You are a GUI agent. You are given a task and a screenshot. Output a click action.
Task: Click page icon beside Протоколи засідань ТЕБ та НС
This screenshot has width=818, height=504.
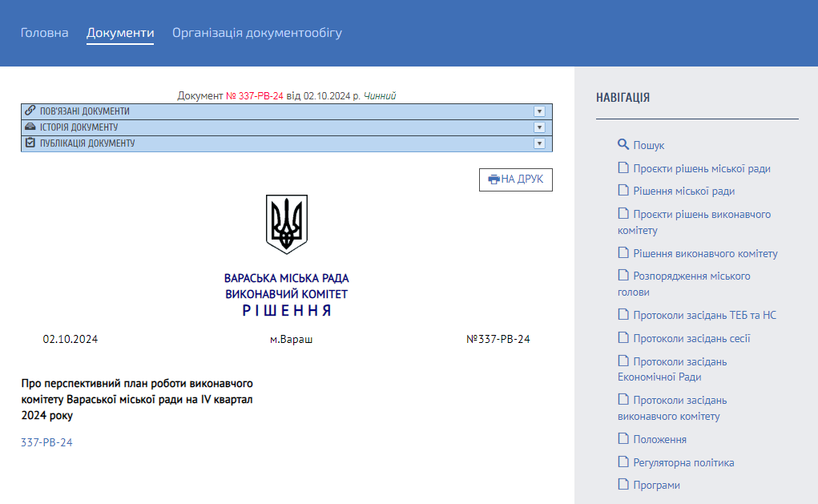623,314
